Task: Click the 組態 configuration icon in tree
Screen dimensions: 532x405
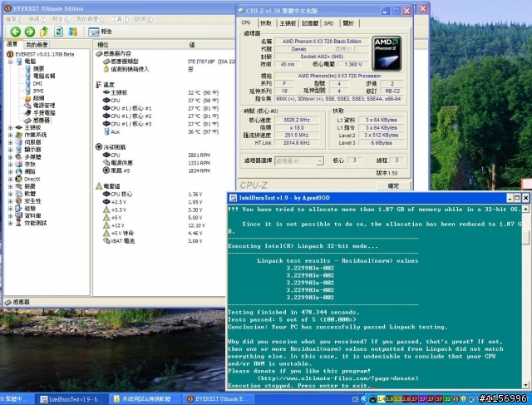Action: click(x=19, y=209)
